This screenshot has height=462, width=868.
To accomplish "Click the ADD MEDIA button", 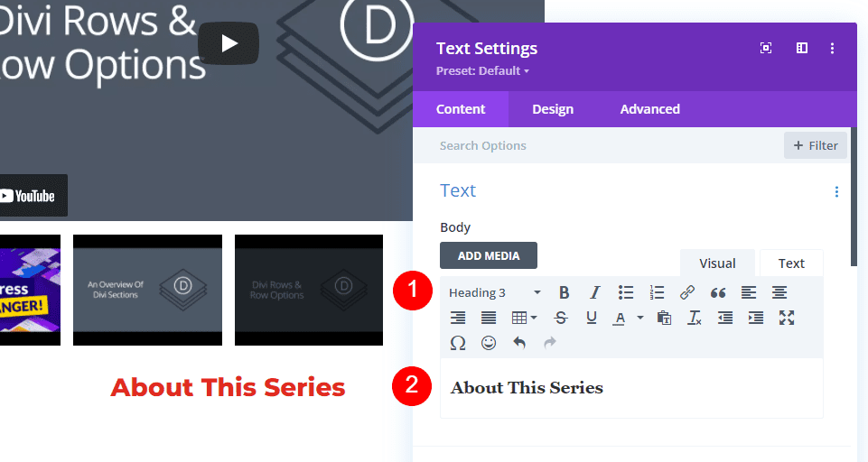I will (x=489, y=255).
